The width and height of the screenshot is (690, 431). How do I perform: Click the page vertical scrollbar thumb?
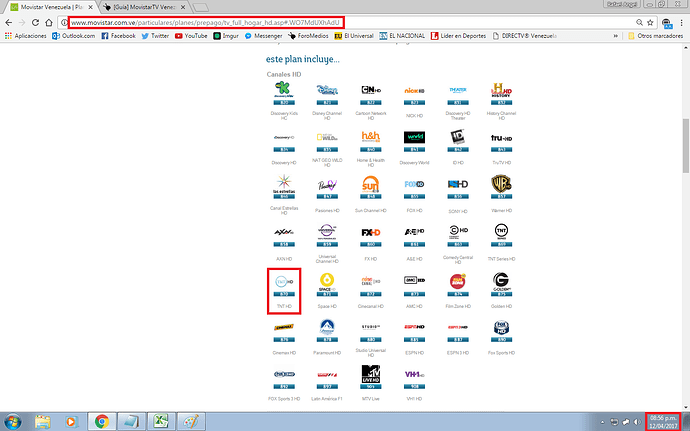(686, 145)
